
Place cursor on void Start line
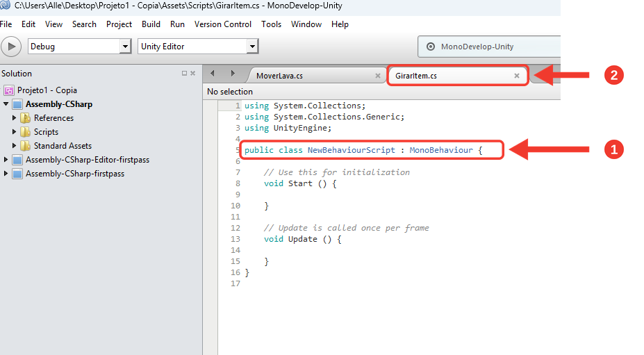pos(300,183)
